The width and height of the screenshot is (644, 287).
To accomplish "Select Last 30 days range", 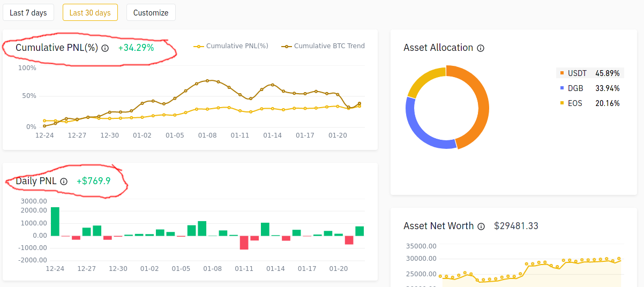I will 90,12.
